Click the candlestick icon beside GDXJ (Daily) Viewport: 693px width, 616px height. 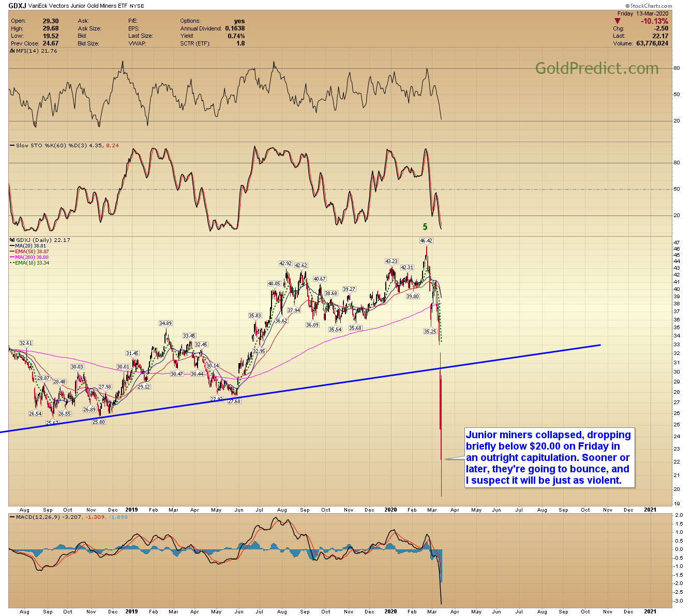(x=12, y=240)
